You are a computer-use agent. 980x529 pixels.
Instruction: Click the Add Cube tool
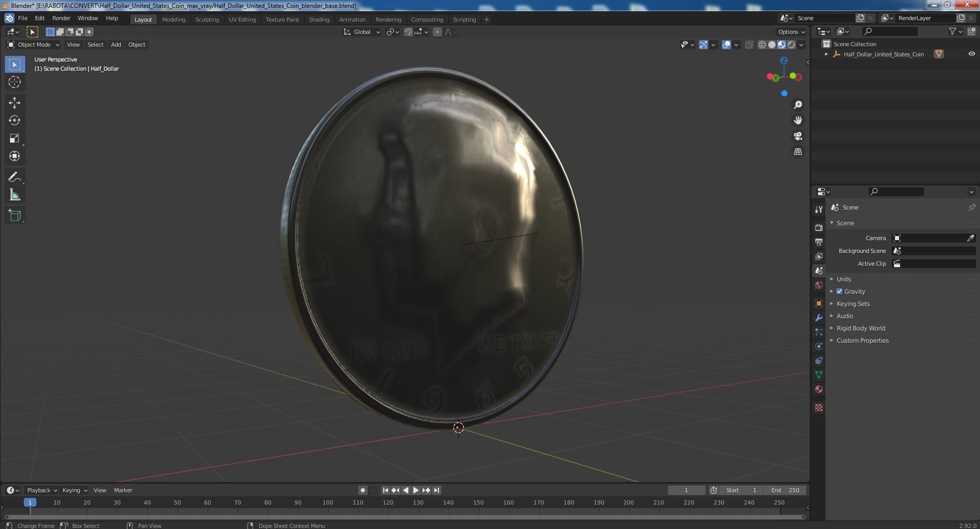(x=14, y=215)
